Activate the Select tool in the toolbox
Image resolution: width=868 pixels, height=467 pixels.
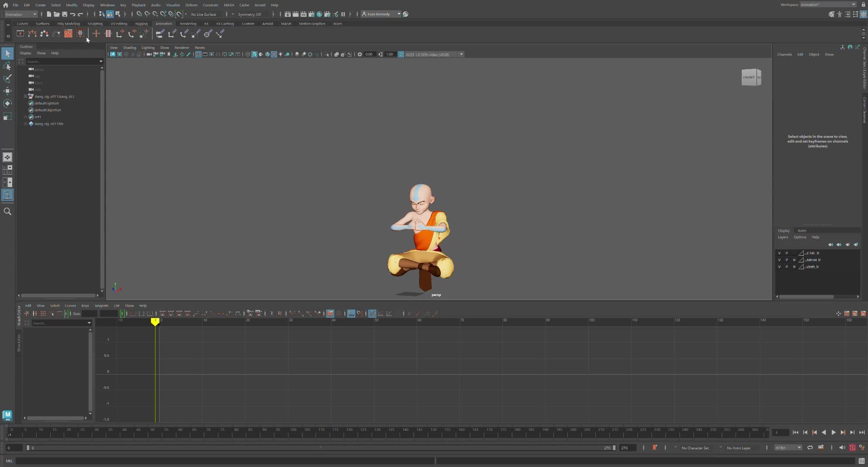pyautogui.click(x=7, y=53)
